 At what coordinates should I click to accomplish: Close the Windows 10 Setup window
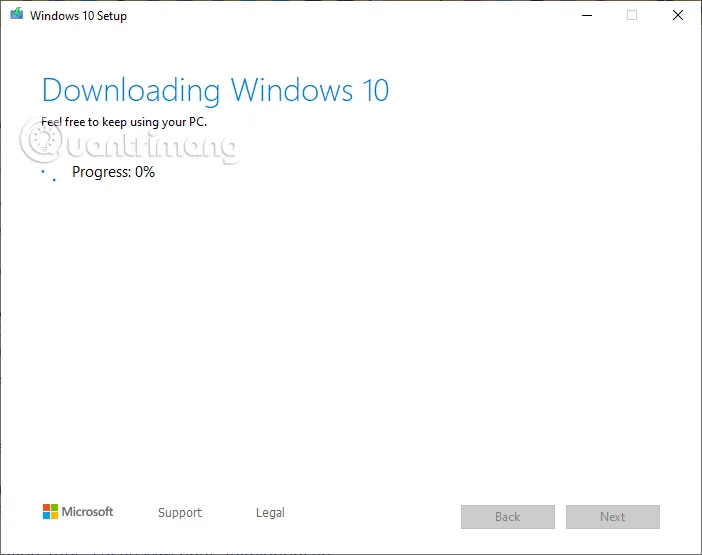[678, 15]
